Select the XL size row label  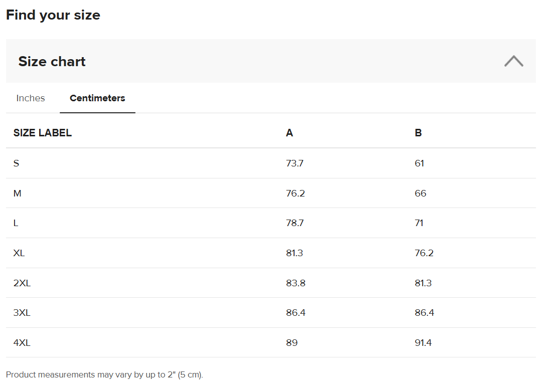point(19,253)
